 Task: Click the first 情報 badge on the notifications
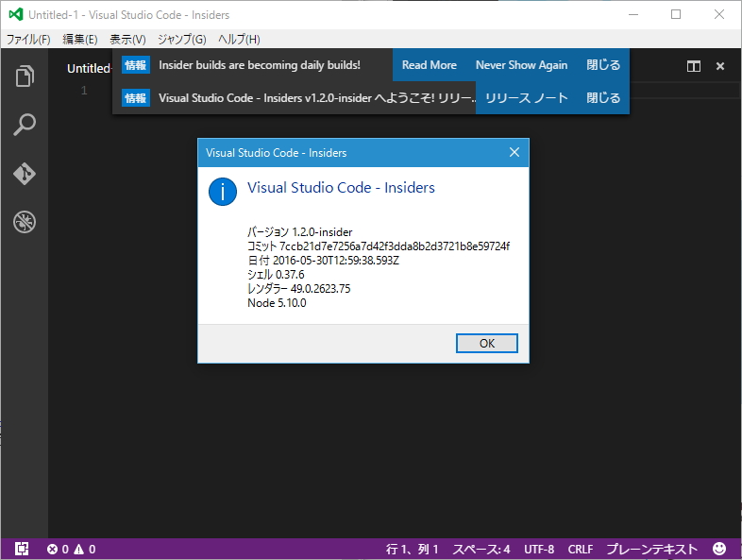(136, 65)
